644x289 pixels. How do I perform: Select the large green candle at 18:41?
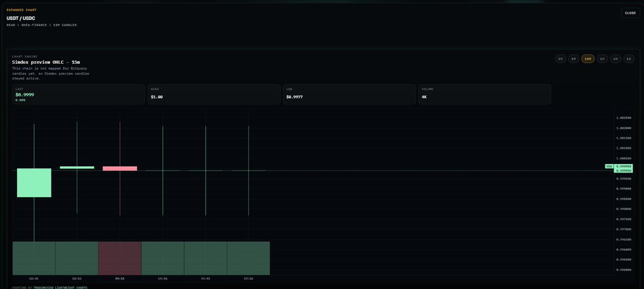coord(34,183)
